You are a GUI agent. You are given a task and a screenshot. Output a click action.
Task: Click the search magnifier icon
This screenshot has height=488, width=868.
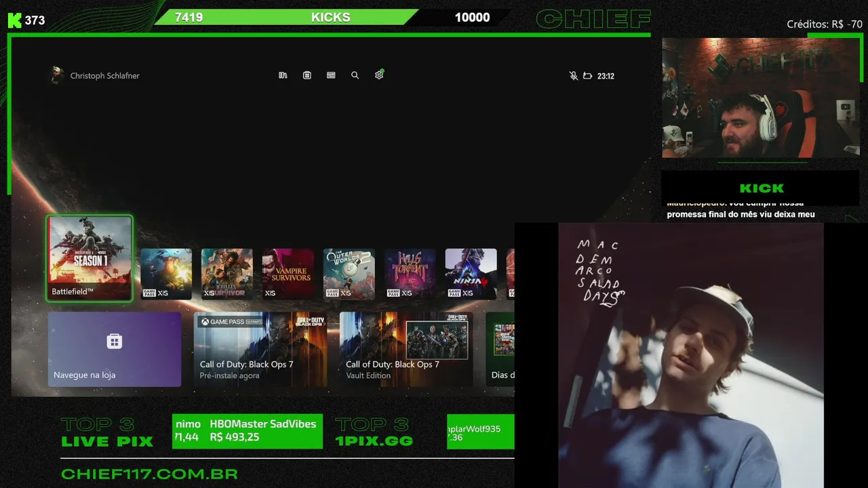coord(355,75)
